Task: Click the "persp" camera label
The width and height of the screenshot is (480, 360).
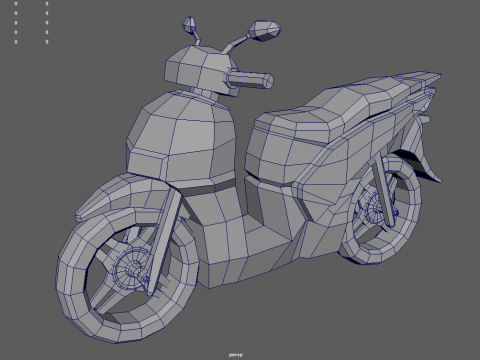Action: (236, 355)
